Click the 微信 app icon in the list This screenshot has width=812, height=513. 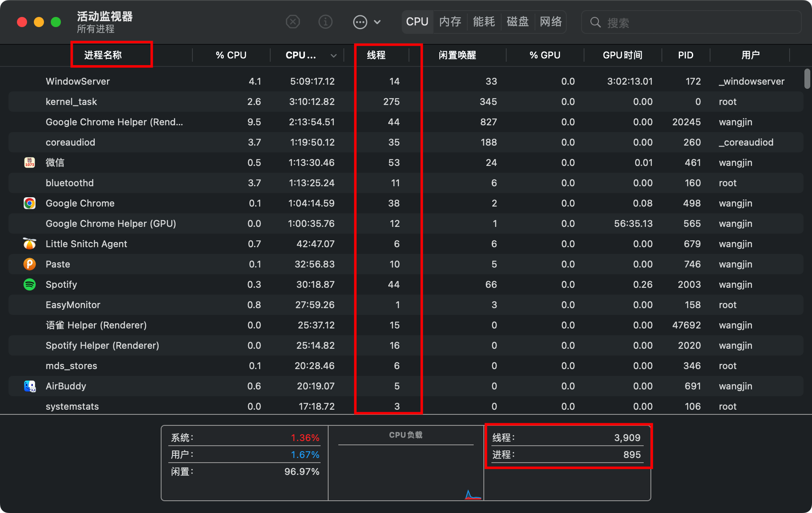30,163
